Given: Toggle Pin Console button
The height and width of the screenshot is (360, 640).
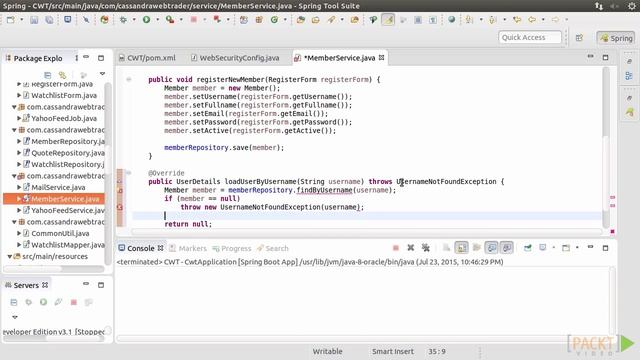Looking at the screenshot, I should tap(527, 248).
